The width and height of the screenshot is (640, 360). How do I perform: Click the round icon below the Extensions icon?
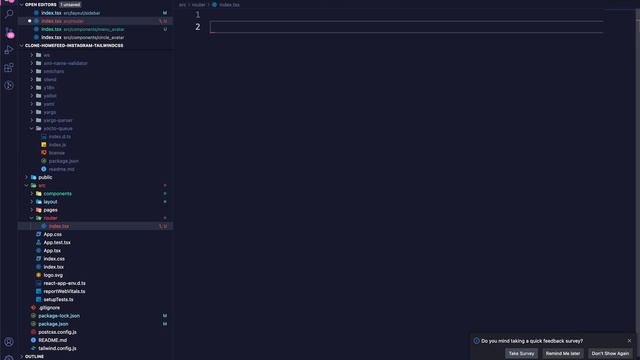[9, 85]
